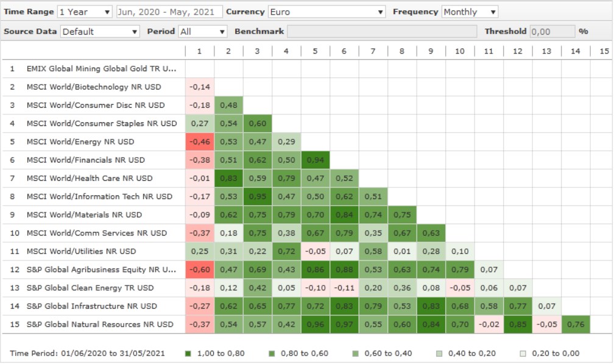Click the column 15 header

pos(604,51)
